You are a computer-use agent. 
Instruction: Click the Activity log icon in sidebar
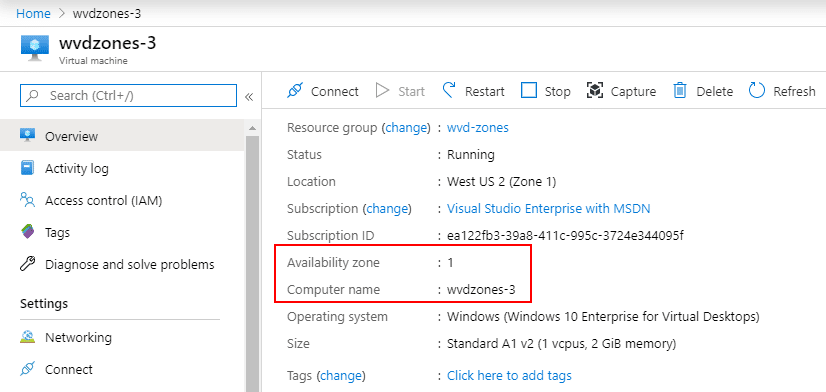27,168
